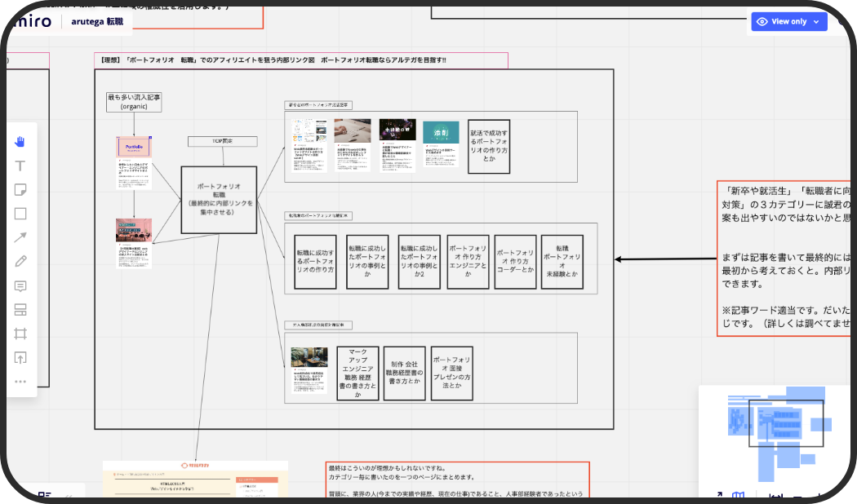
Task: Select the website screenshot at bottom of board
Action: (x=196, y=479)
